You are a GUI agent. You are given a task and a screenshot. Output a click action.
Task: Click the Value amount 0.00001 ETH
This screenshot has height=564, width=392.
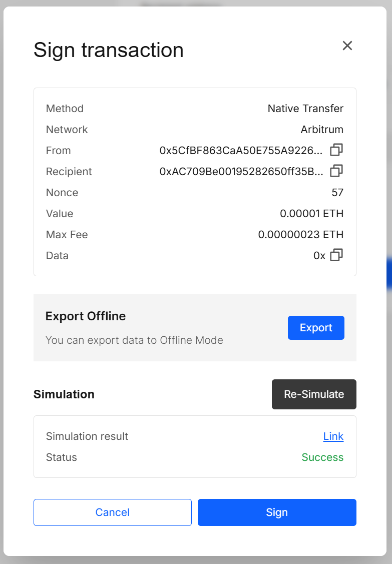pos(311,214)
